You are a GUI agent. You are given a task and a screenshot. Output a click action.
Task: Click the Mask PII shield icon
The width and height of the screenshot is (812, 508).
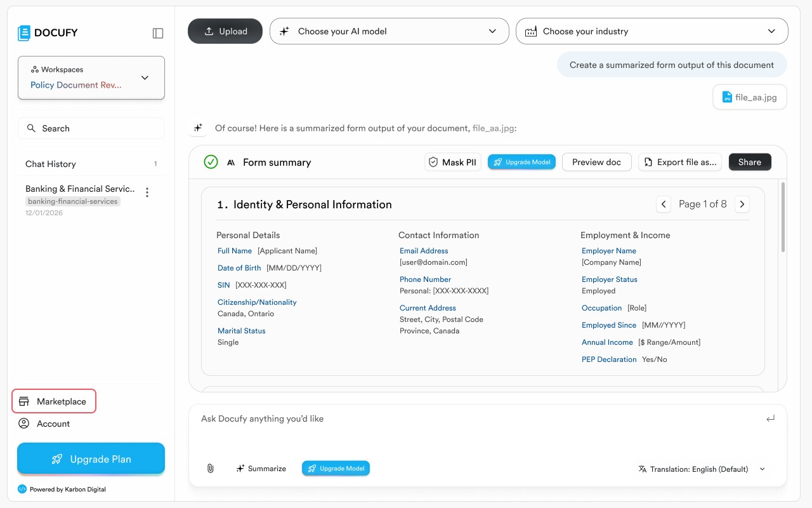pyautogui.click(x=433, y=162)
